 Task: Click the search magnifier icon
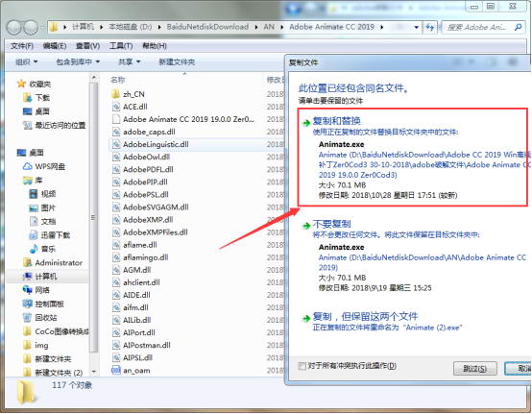519,27
